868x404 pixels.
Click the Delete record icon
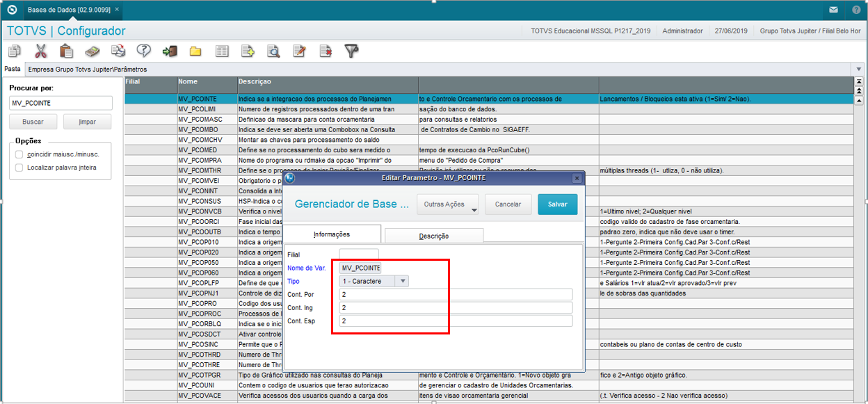[325, 51]
